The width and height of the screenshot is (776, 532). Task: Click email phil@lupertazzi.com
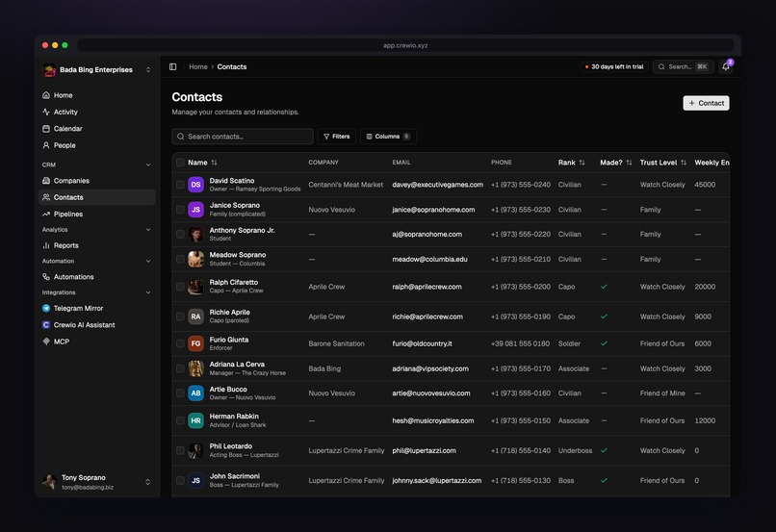(x=425, y=451)
